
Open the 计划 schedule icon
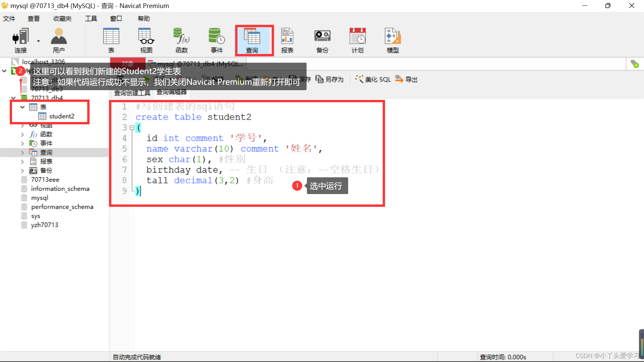click(358, 41)
